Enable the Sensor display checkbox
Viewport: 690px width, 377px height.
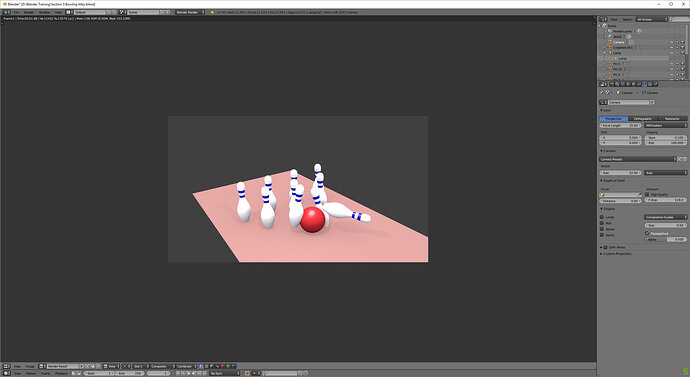(602, 229)
